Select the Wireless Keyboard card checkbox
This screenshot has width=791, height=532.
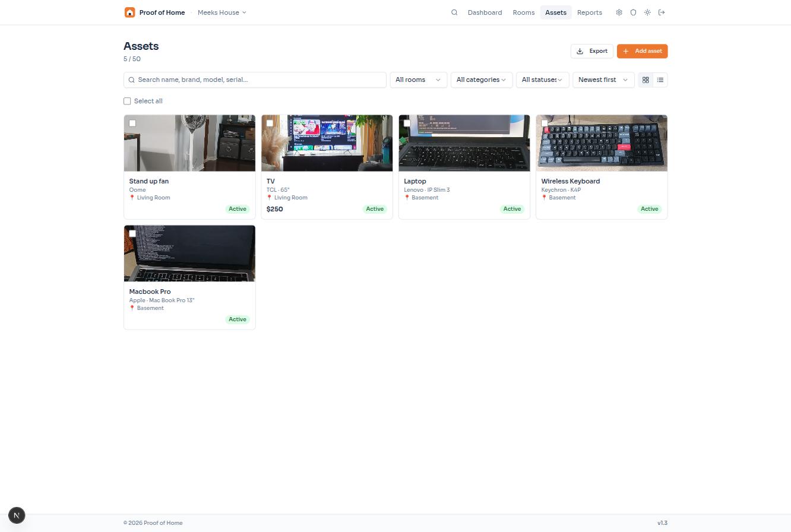tap(544, 123)
